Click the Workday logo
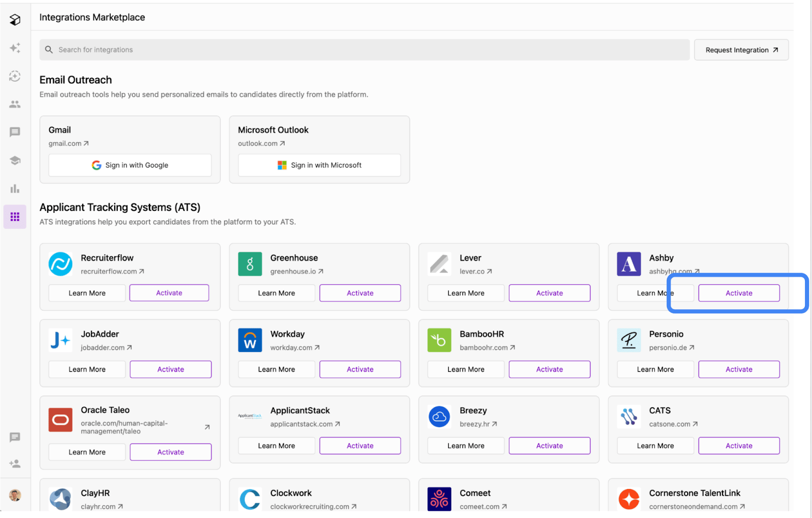 (x=250, y=340)
